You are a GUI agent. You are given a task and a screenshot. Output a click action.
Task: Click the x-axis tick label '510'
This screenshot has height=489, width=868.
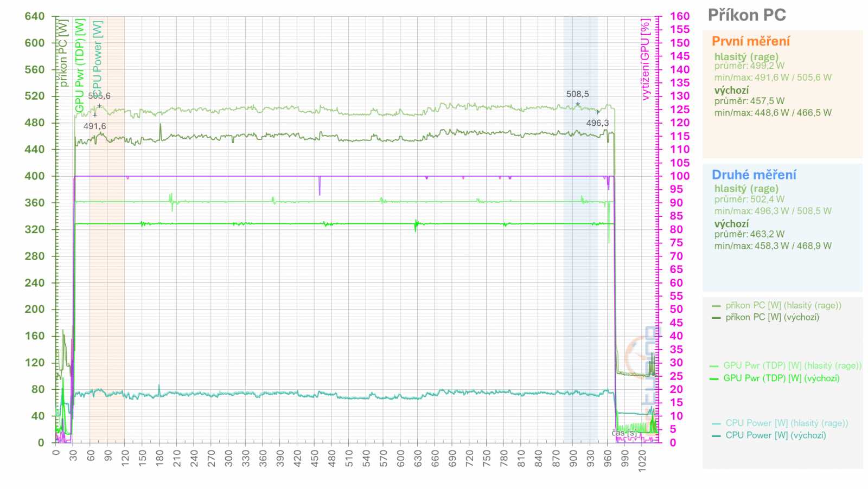pos(349,458)
